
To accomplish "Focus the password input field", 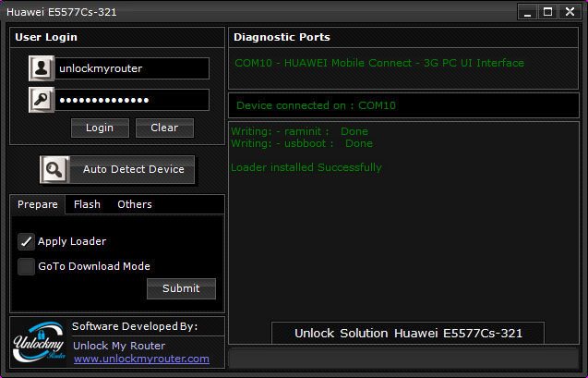I will pyautogui.click(x=131, y=100).
